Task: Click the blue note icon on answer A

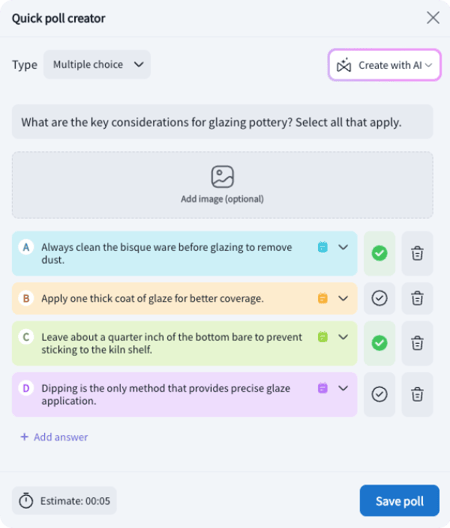Action: click(x=323, y=247)
